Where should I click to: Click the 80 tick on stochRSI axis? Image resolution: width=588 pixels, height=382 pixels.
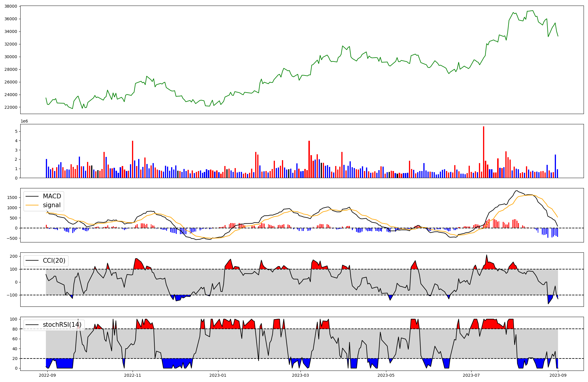[x=15, y=329]
